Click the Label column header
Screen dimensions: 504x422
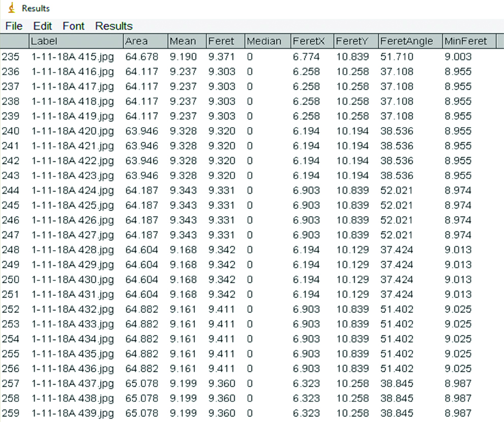click(76, 41)
